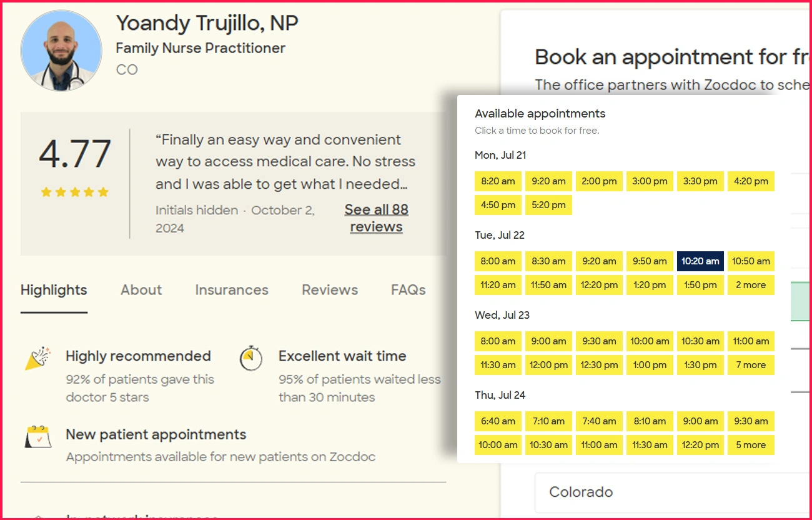The image size is (812, 520).
Task: Select the highlighted Tuesday 10:20 am slot
Action: click(700, 261)
